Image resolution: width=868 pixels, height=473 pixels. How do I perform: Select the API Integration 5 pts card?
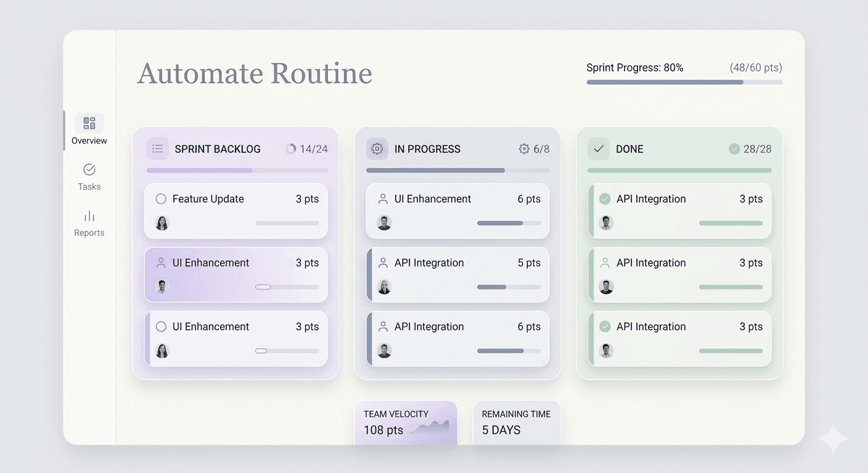click(457, 275)
